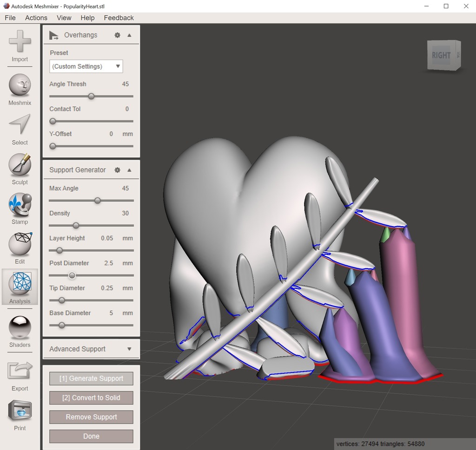Collapse the Support Generator panel
The height and width of the screenshot is (450, 476).
(x=129, y=170)
